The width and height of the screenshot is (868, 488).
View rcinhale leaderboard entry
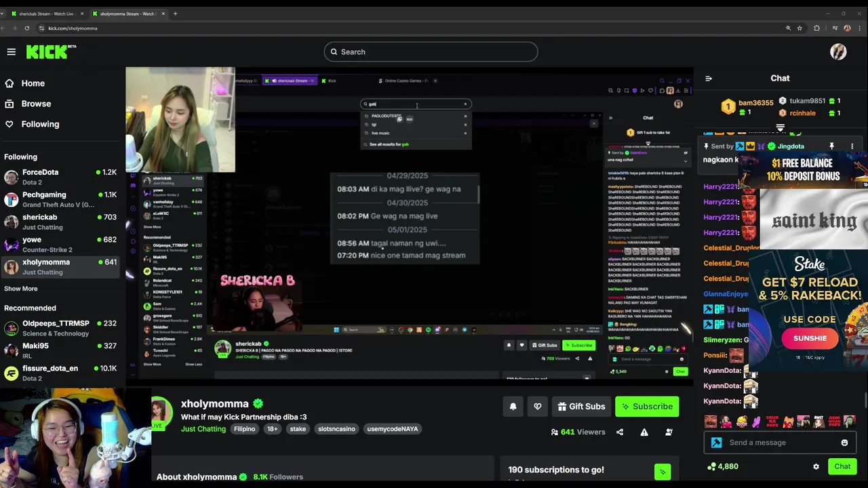click(810, 113)
